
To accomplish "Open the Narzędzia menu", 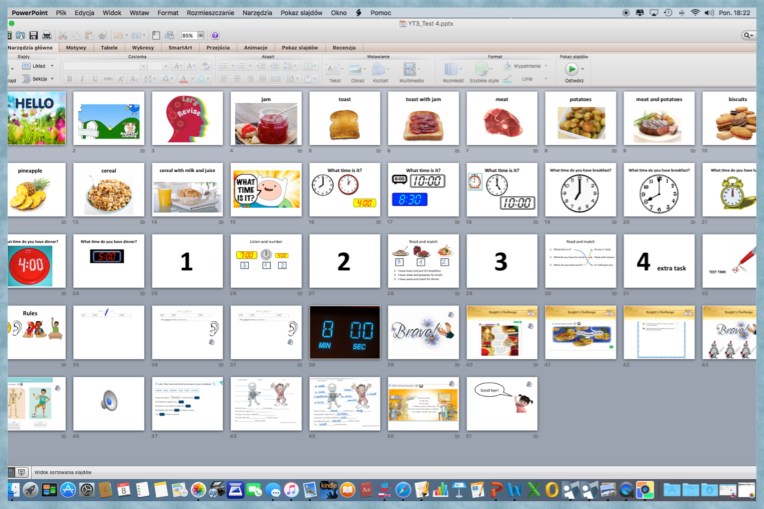I will coord(257,13).
